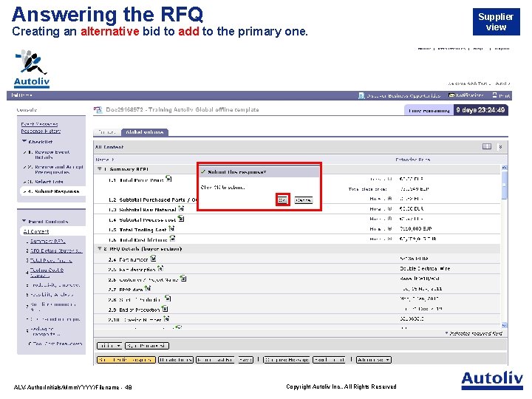This screenshot has height=399, width=532.
Task: Click the icon next to 2.10 Drawing Number
Action: (x=166, y=318)
